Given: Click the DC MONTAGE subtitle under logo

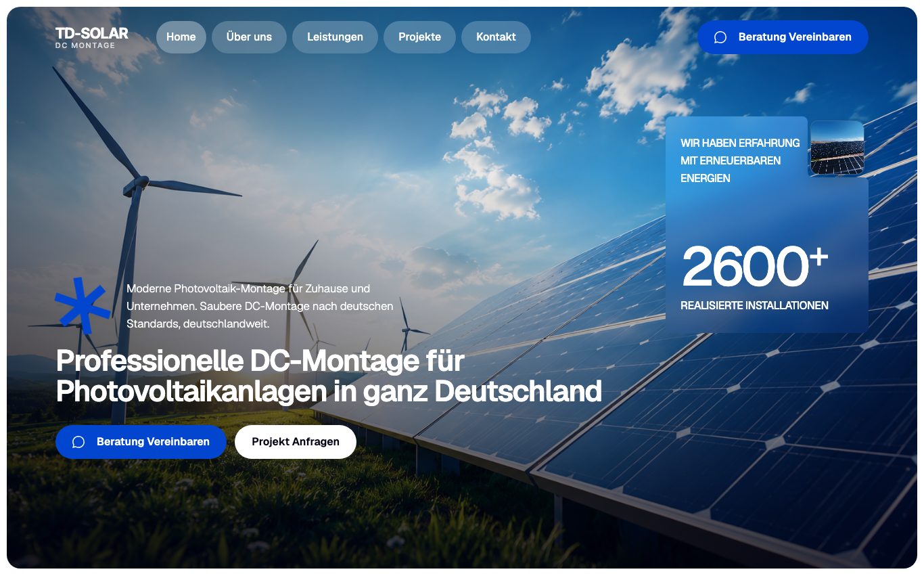Looking at the screenshot, I should click(85, 46).
